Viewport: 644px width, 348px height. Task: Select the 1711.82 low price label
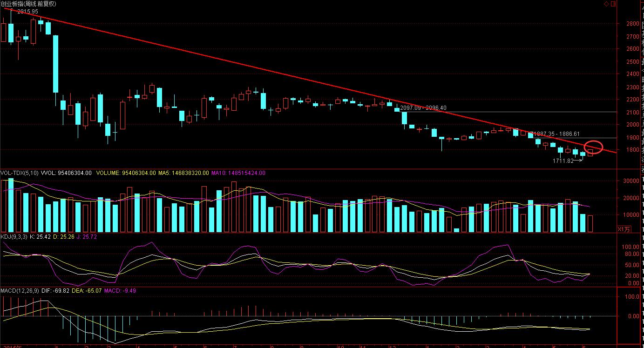[563, 161]
